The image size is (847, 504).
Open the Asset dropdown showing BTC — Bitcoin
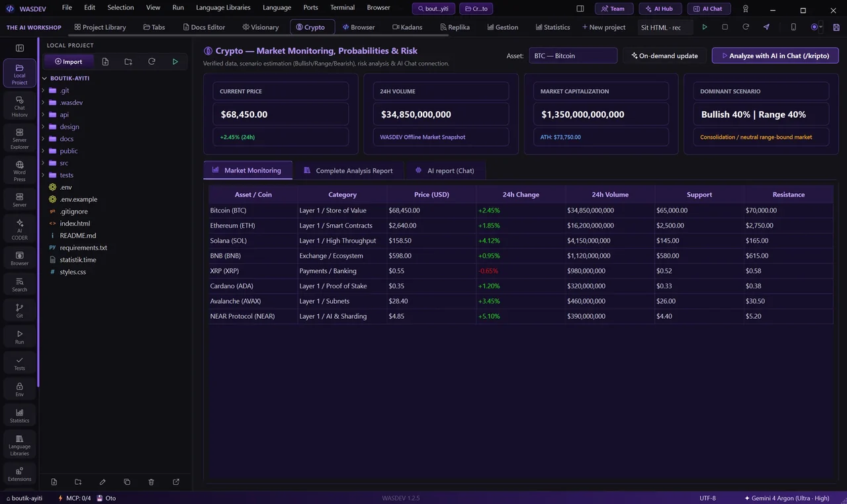(x=573, y=56)
